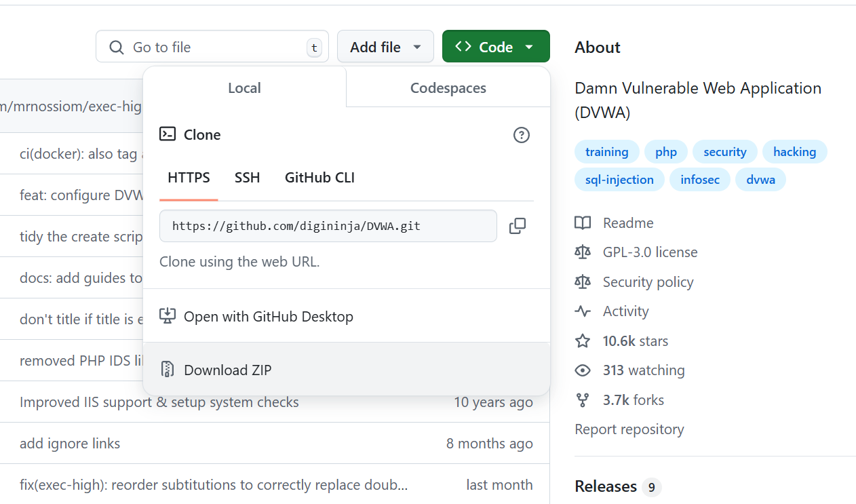Click the ZIP file icon
This screenshot has width=856, height=504.
(167, 370)
